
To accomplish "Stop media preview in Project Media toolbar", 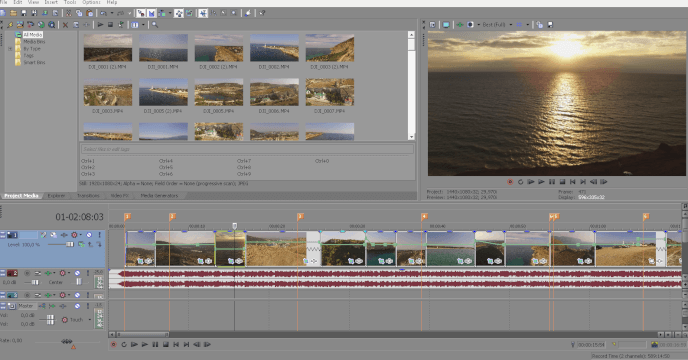I will pyautogui.click(x=110, y=25).
